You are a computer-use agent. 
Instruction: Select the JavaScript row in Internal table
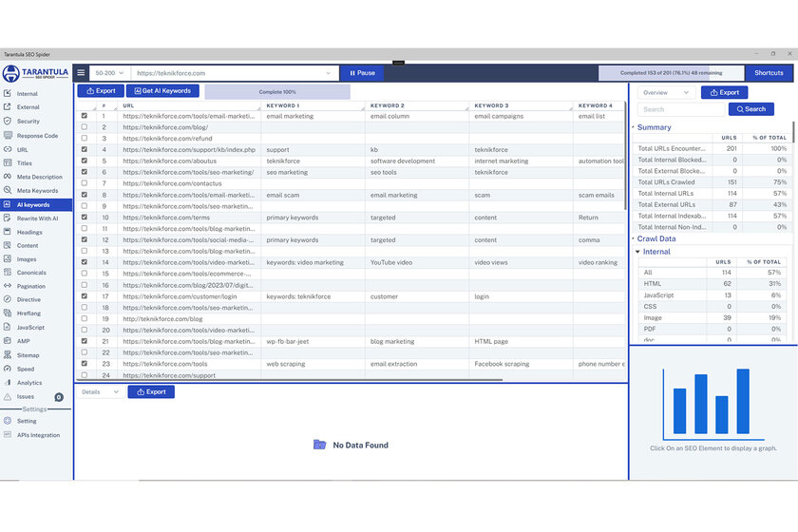coord(712,295)
